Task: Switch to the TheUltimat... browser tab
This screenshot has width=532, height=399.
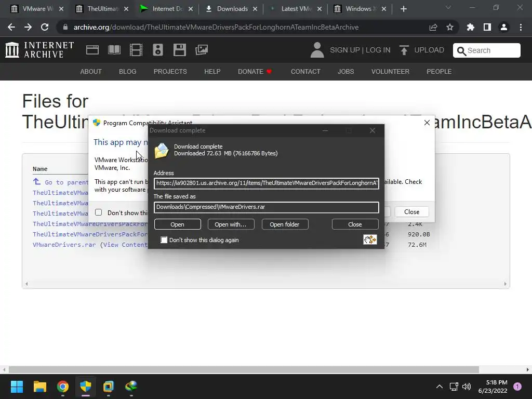Action: [102, 9]
